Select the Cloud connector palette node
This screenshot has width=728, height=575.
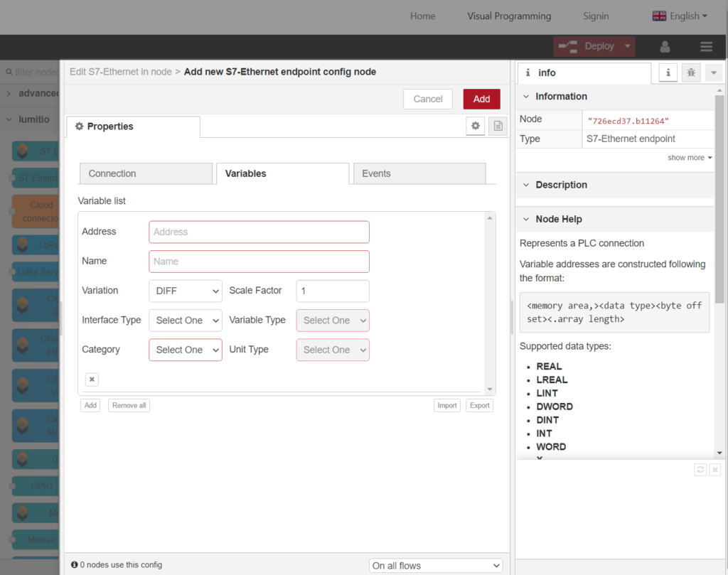tap(36, 211)
